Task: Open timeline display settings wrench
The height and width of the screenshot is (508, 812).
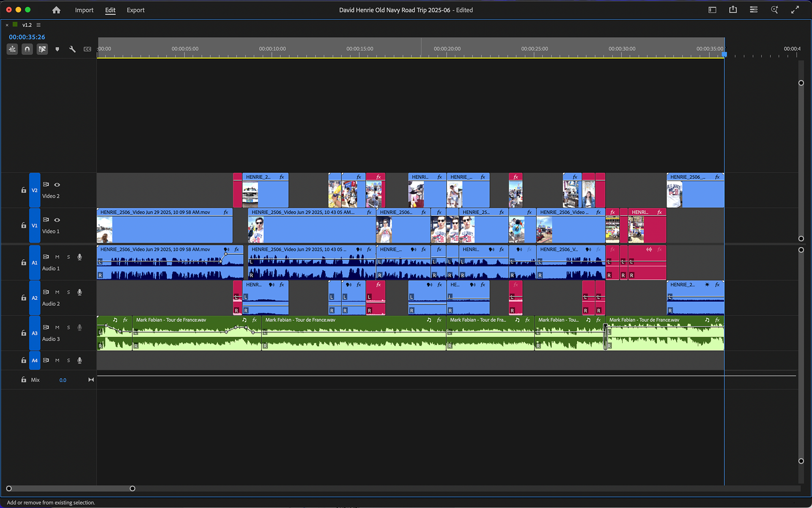Action: coord(72,49)
